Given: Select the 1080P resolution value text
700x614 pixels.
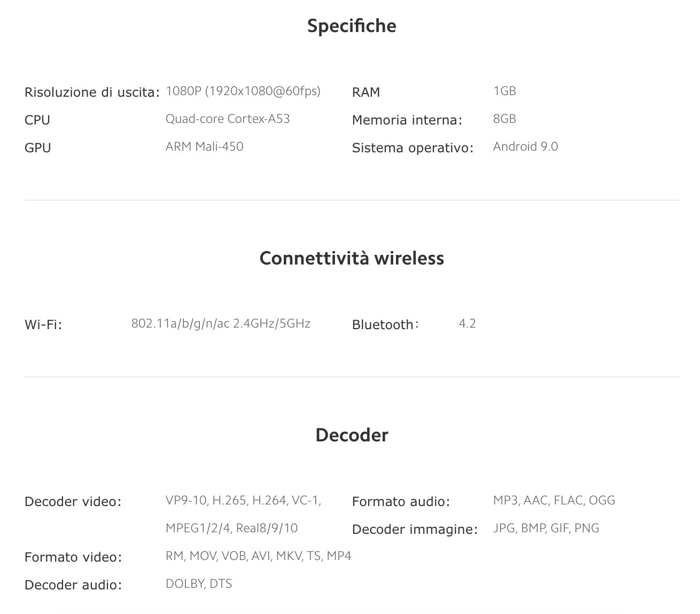Looking at the screenshot, I should [243, 91].
